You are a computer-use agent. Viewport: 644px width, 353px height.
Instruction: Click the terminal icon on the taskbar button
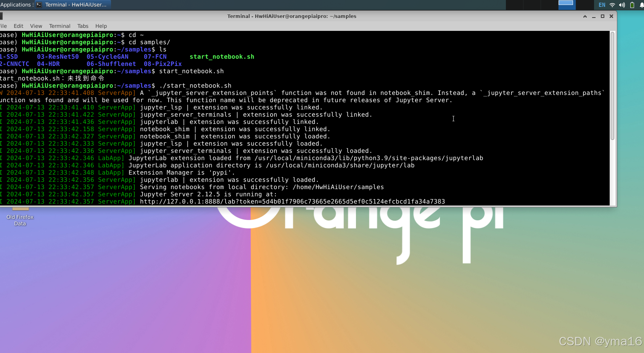point(39,5)
